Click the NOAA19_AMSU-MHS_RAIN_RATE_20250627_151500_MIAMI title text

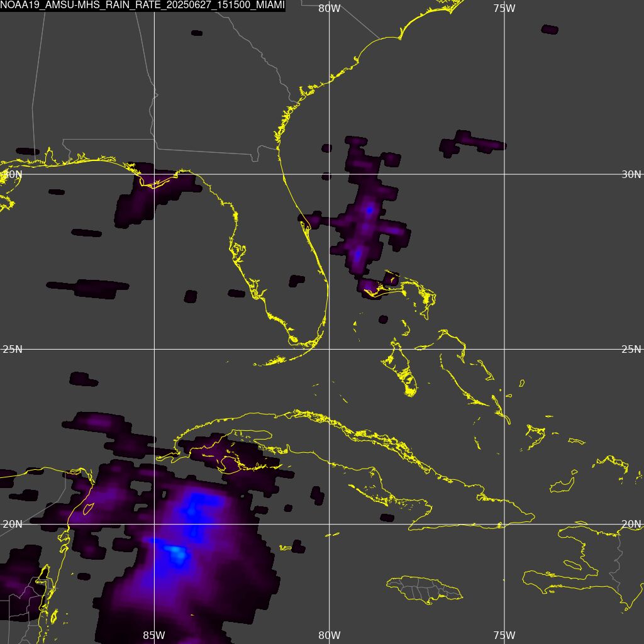point(143,5)
